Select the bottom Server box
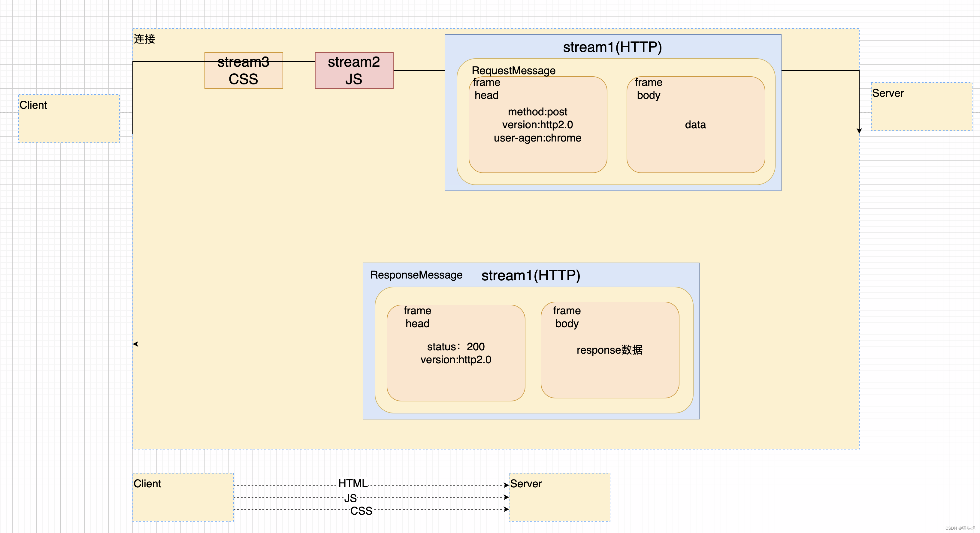The height and width of the screenshot is (533, 980). [559, 497]
